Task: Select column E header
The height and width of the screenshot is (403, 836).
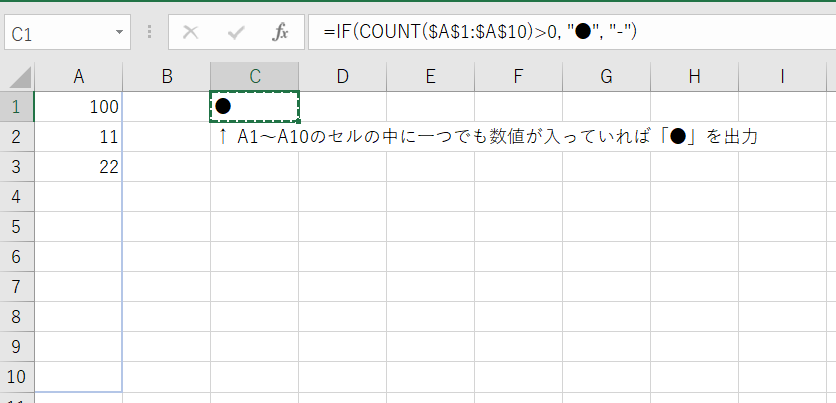Action: pyautogui.click(x=430, y=77)
